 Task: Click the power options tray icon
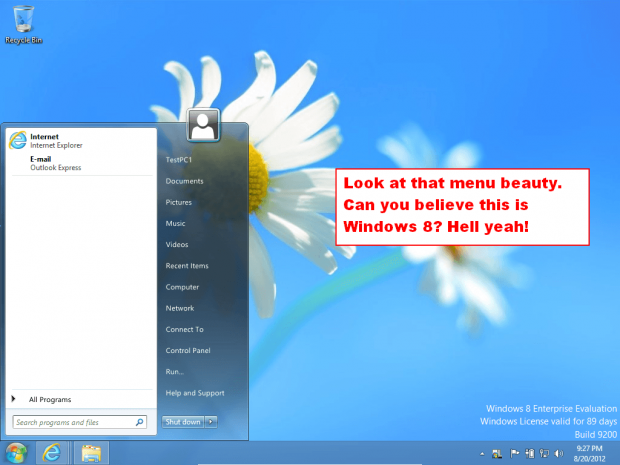530,453
